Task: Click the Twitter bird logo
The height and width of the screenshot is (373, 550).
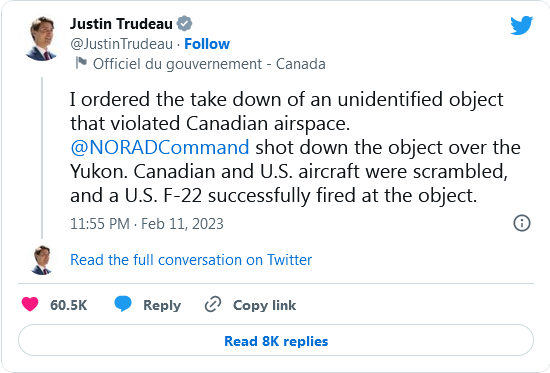Action: pyautogui.click(x=522, y=25)
